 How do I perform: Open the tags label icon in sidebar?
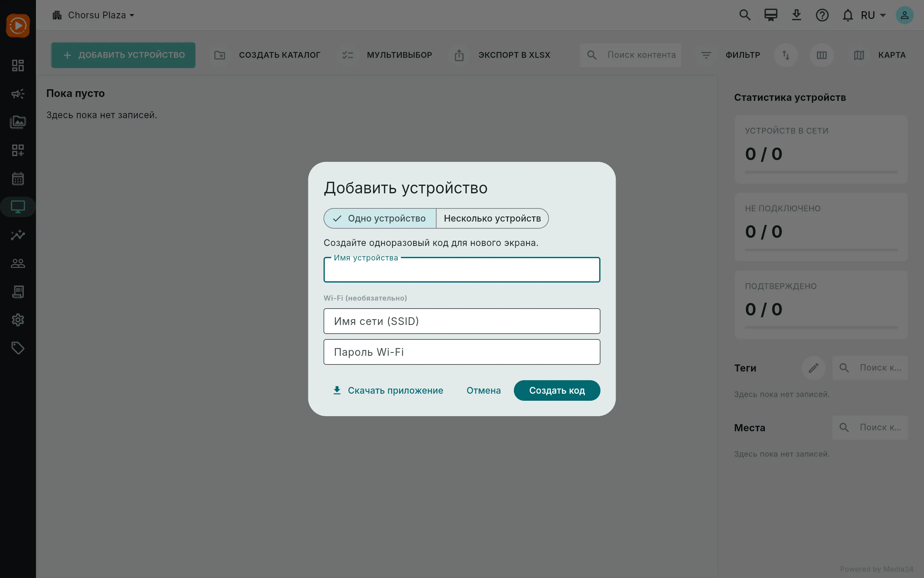point(18,348)
